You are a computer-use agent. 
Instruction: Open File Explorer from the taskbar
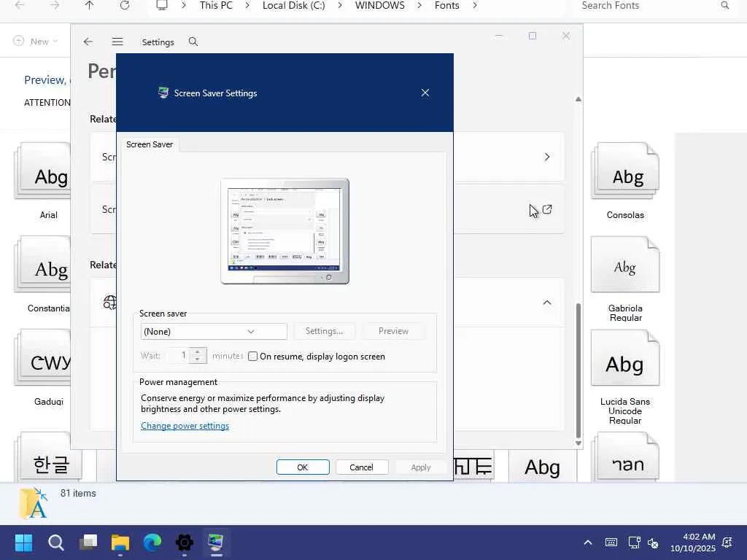pyautogui.click(x=120, y=542)
